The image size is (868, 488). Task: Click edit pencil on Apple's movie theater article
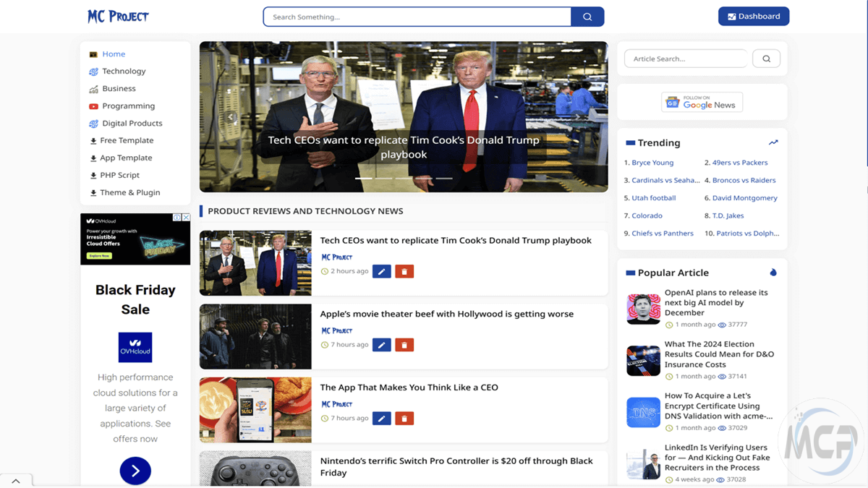[381, 345]
